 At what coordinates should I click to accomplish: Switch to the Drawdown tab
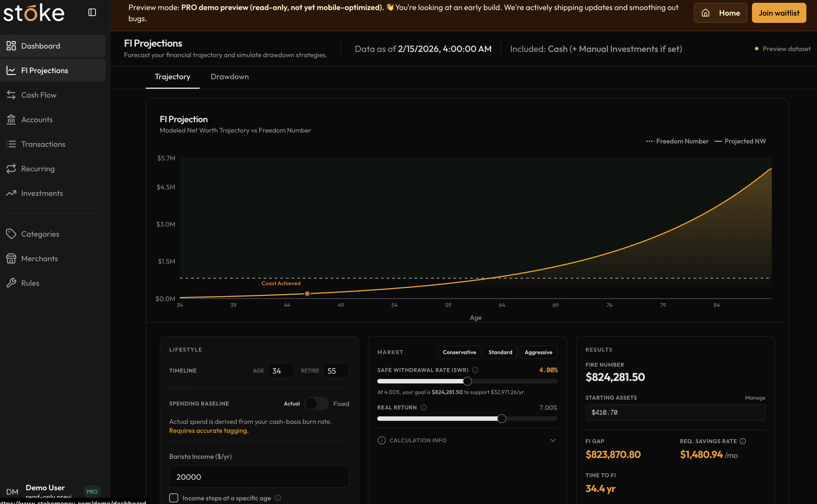pos(230,77)
